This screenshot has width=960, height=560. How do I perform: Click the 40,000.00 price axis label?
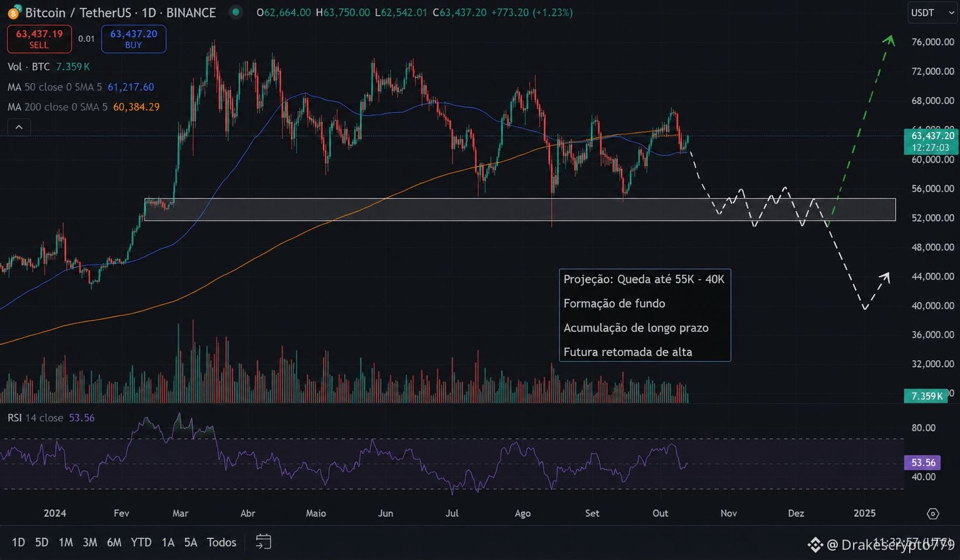[933, 306]
